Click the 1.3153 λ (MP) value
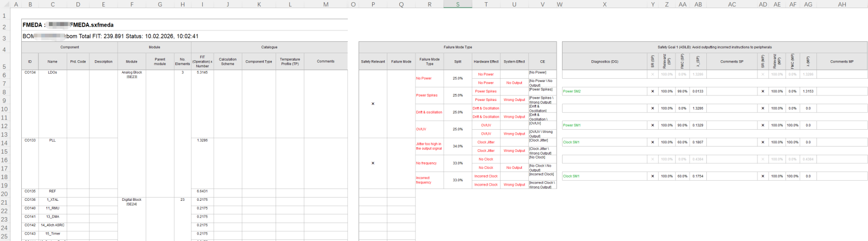 808,91
